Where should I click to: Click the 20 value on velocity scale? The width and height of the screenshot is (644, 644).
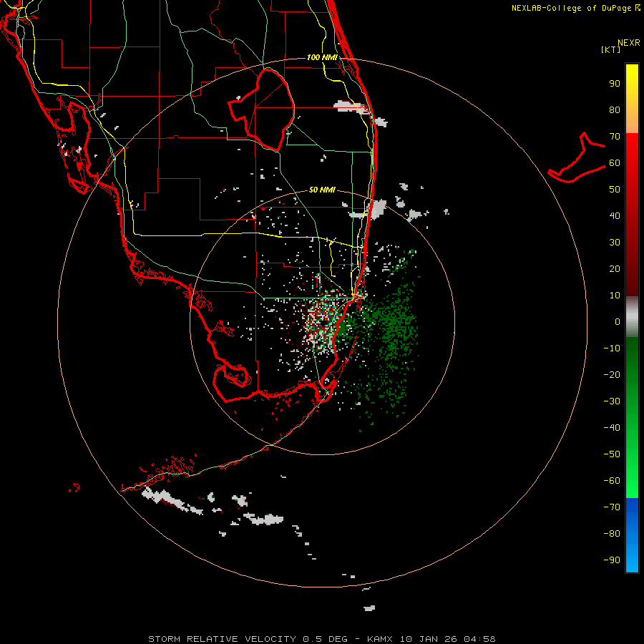point(615,268)
